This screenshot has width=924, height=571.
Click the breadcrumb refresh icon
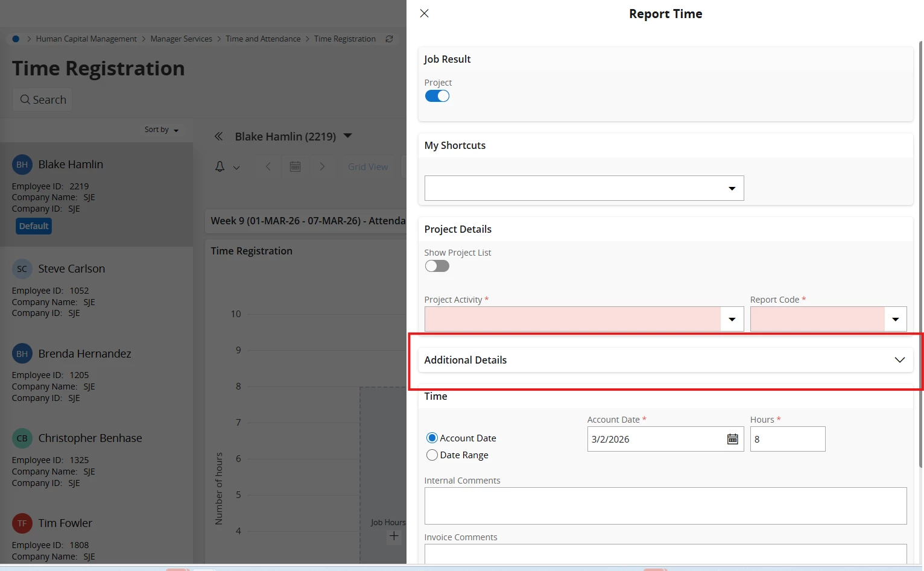pyautogui.click(x=390, y=39)
